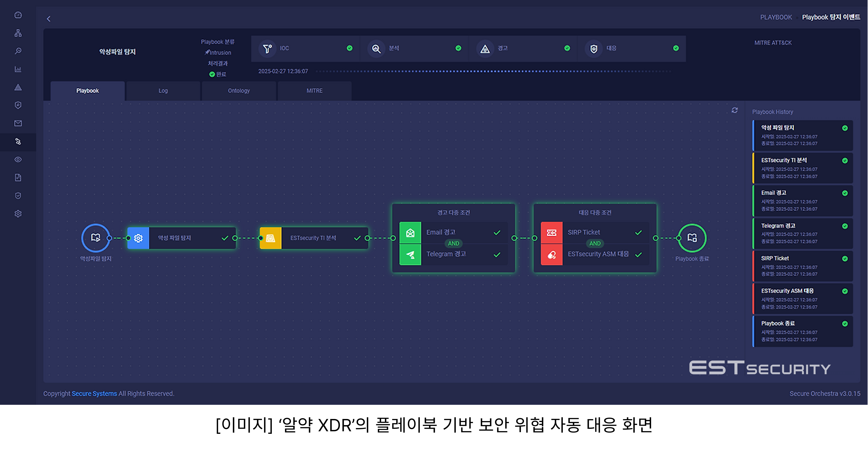Open the network topology sidebar icon
Image resolution: width=868 pixels, height=451 pixels.
click(18, 33)
